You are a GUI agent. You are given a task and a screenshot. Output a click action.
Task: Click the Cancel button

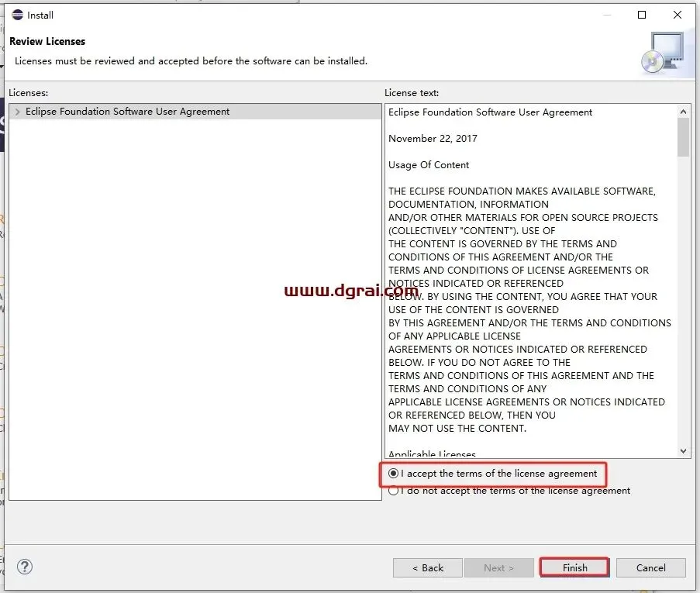(x=650, y=568)
